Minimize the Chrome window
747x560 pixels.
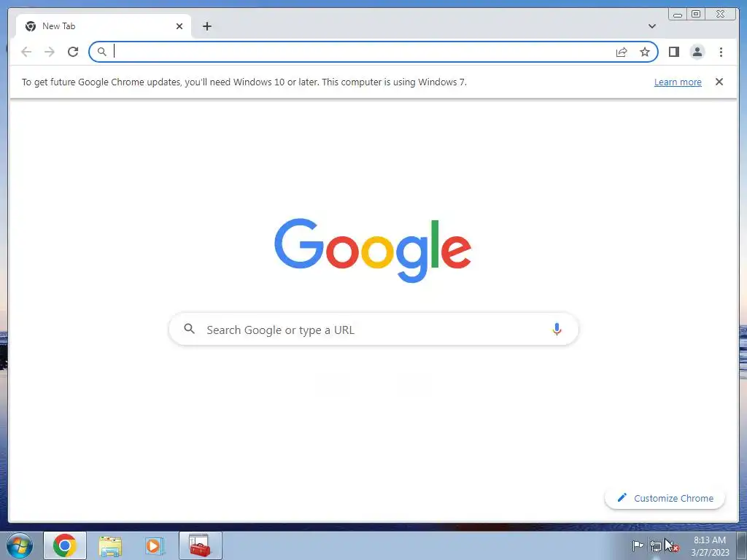pyautogui.click(x=678, y=14)
